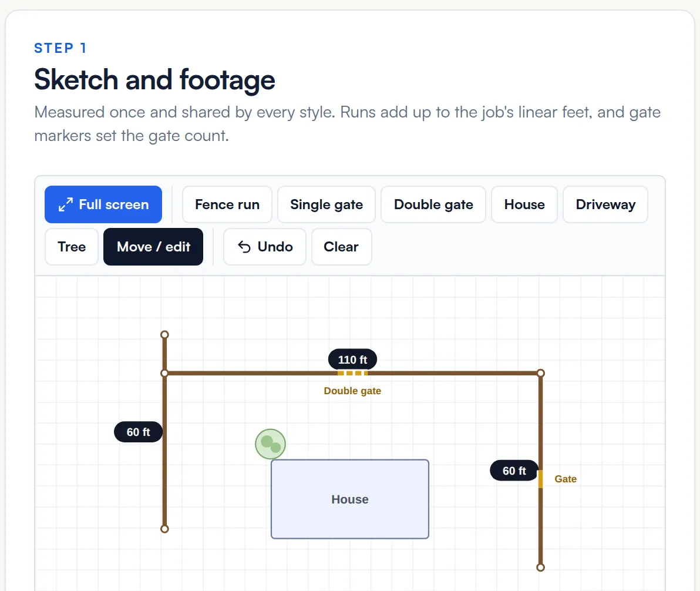The image size is (700, 591).
Task: Select the Fence run tool
Action: [227, 204]
